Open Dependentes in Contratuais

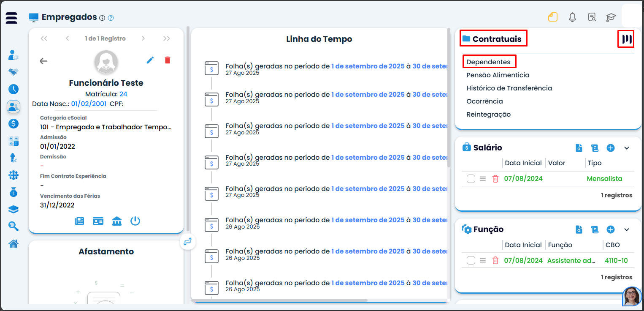488,62
